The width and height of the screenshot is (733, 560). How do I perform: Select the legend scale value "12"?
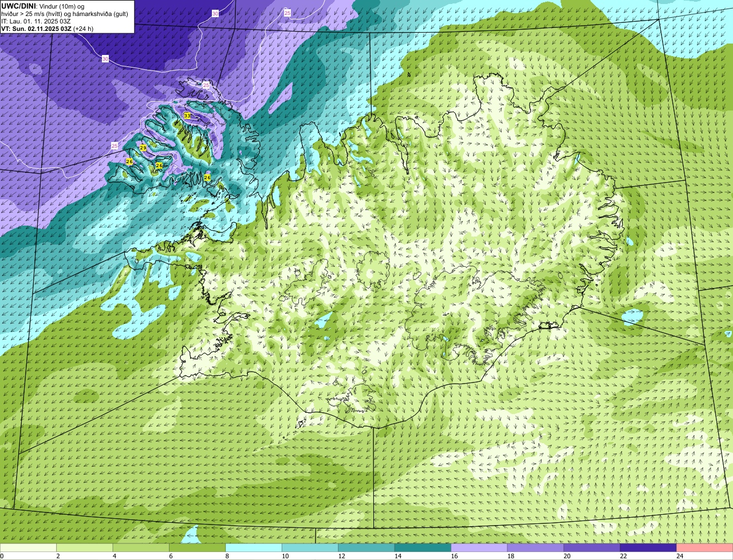pyautogui.click(x=341, y=556)
